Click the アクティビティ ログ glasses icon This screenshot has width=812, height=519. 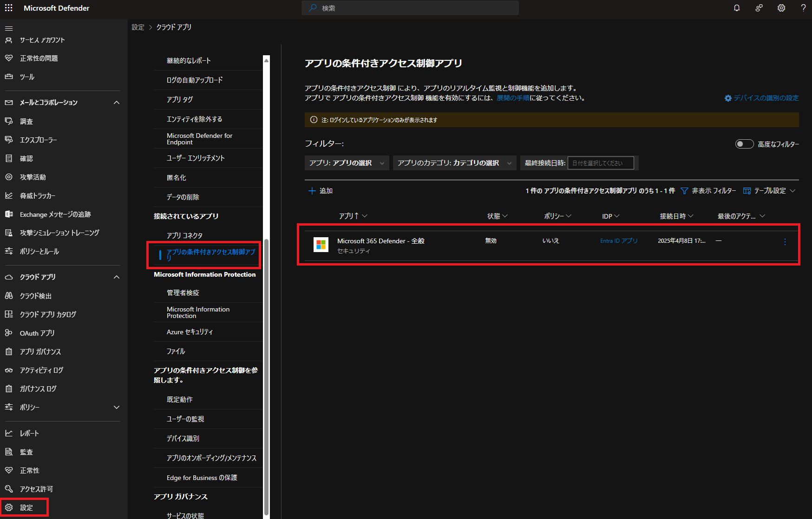click(x=8, y=370)
